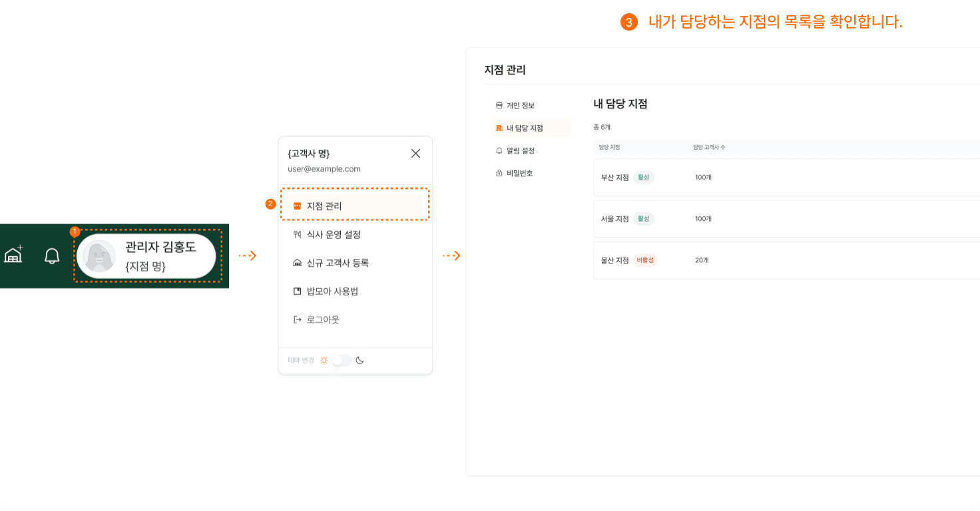
Task: Click the logout arrow icon
Action: click(297, 319)
